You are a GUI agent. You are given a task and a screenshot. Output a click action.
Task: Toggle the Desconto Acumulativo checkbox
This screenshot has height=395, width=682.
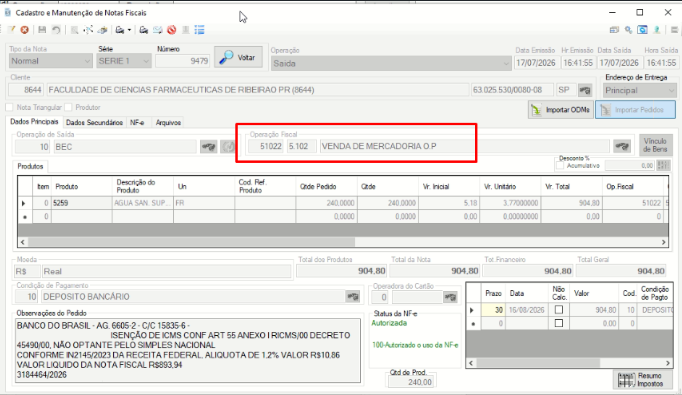pyautogui.click(x=560, y=166)
